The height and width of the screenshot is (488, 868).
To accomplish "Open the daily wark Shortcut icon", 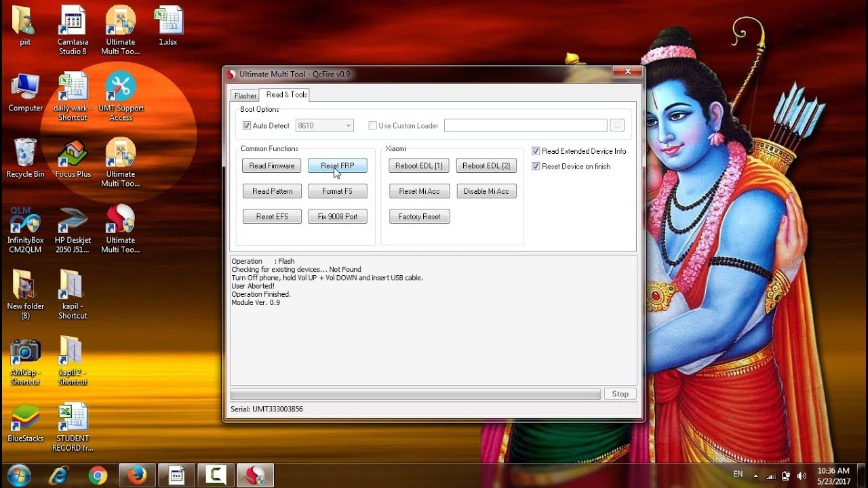I will [x=73, y=97].
